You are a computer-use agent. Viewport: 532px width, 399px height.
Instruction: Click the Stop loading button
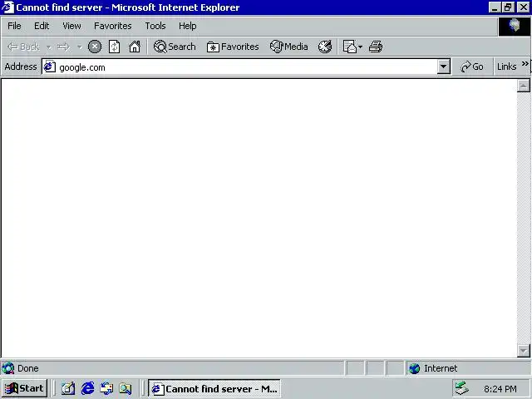(95, 47)
